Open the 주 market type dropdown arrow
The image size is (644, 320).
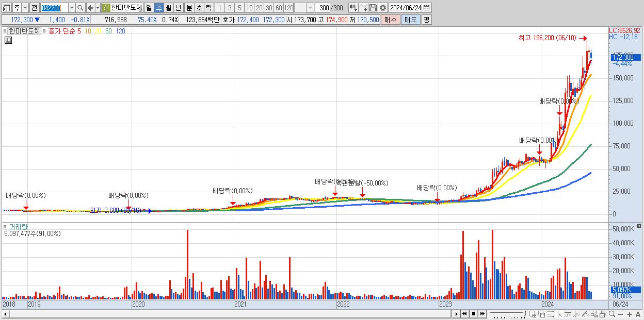click(25, 8)
